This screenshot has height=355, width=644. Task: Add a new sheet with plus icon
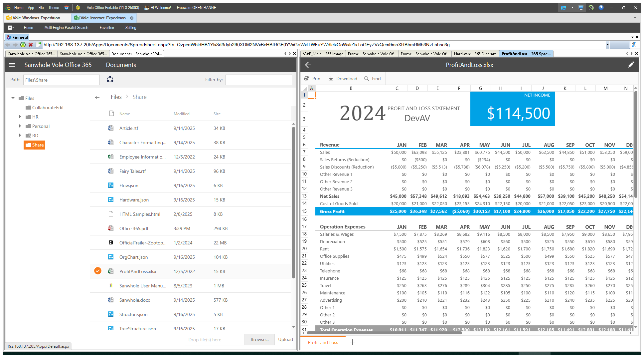click(353, 342)
